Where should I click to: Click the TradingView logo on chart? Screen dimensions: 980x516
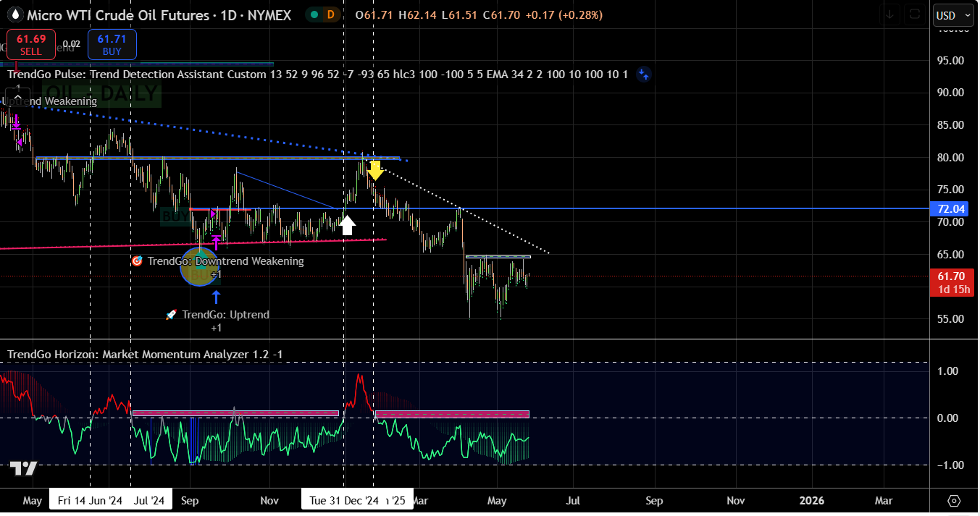(23, 469)
